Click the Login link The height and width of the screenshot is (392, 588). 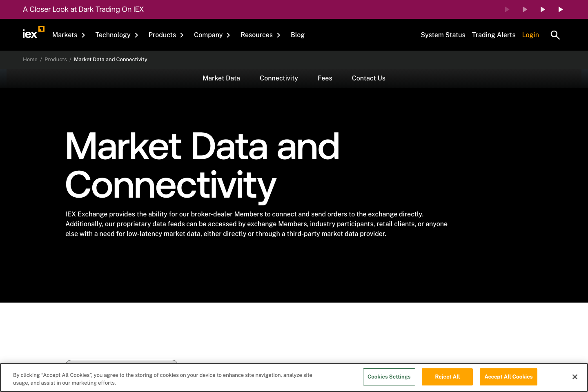point(530,35)
